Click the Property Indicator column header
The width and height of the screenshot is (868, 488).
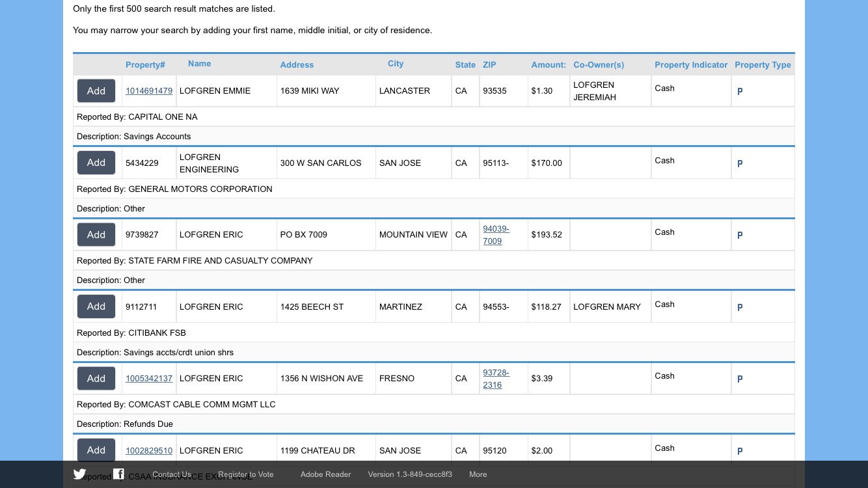[691, 65]
